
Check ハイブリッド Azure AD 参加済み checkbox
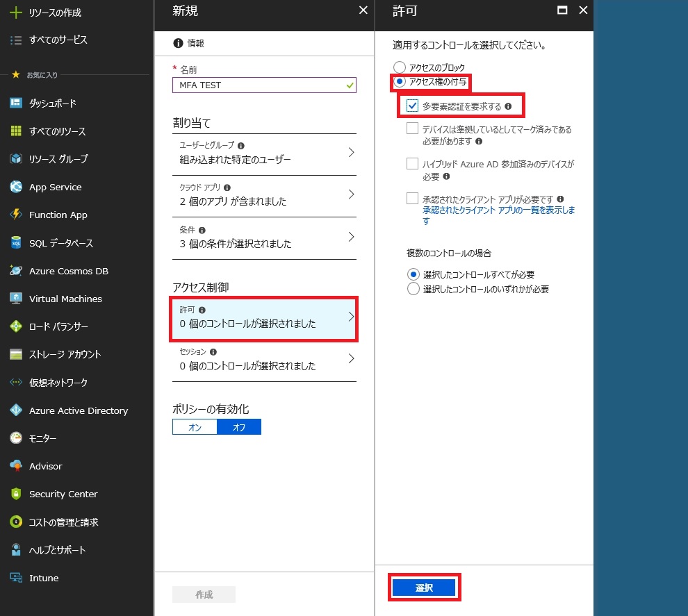tap(412, 163)
